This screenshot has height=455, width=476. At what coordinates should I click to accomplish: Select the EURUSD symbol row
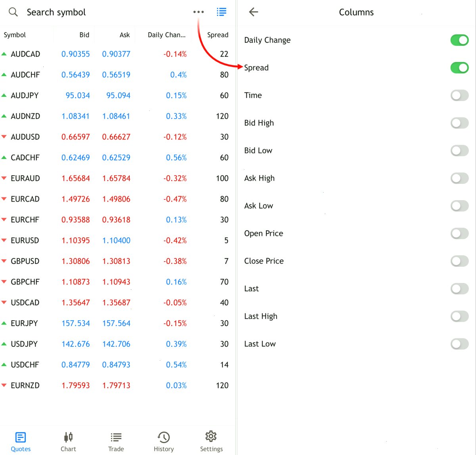click(117, 240)
